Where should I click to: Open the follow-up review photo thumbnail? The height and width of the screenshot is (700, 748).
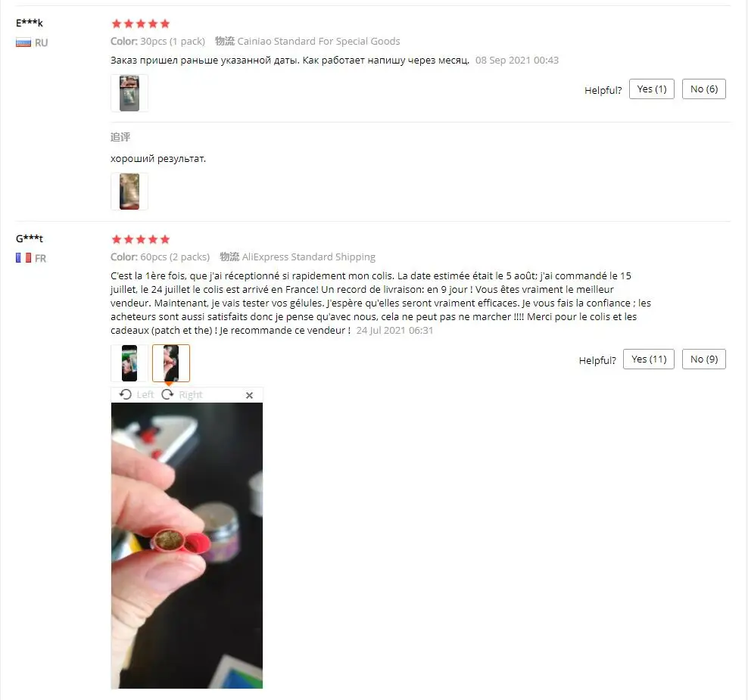[x=129, y=191]
